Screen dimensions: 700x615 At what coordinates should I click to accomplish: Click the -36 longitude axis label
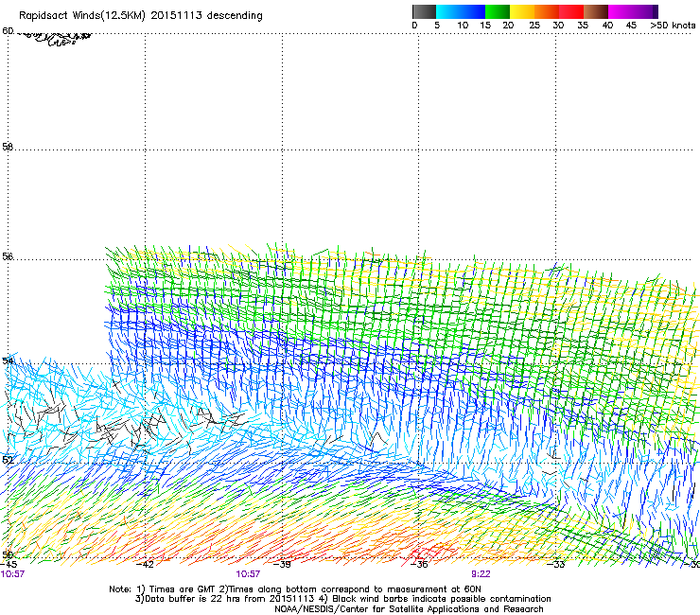tap(419, 564)
